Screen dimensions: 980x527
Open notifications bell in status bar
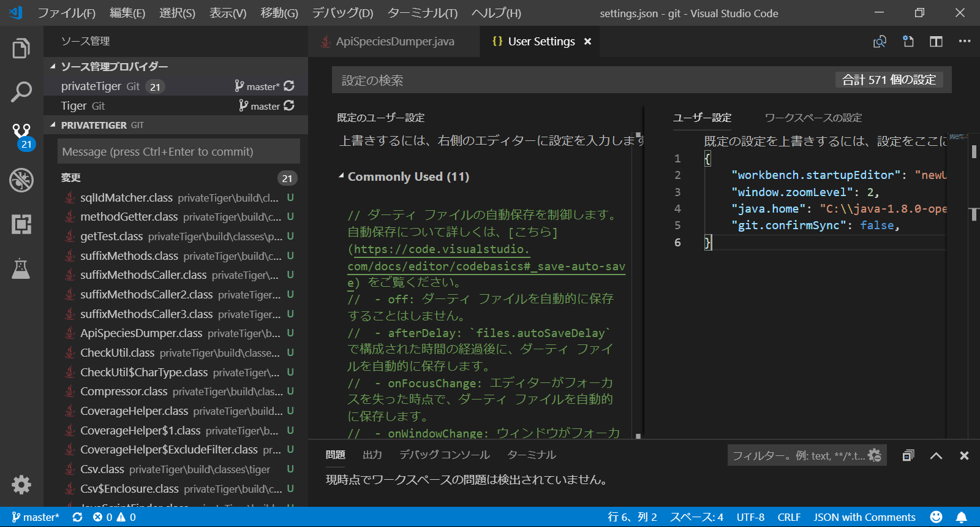point(962,517)
